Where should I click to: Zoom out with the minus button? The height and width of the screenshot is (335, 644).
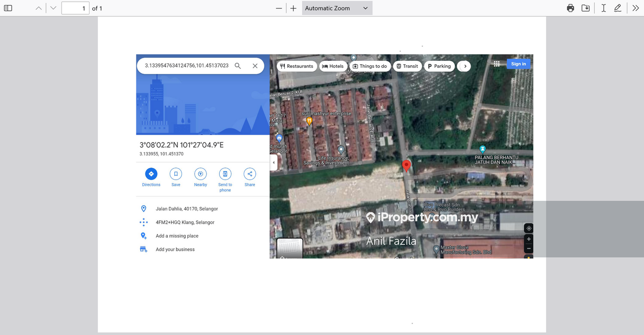pos(279,8)
